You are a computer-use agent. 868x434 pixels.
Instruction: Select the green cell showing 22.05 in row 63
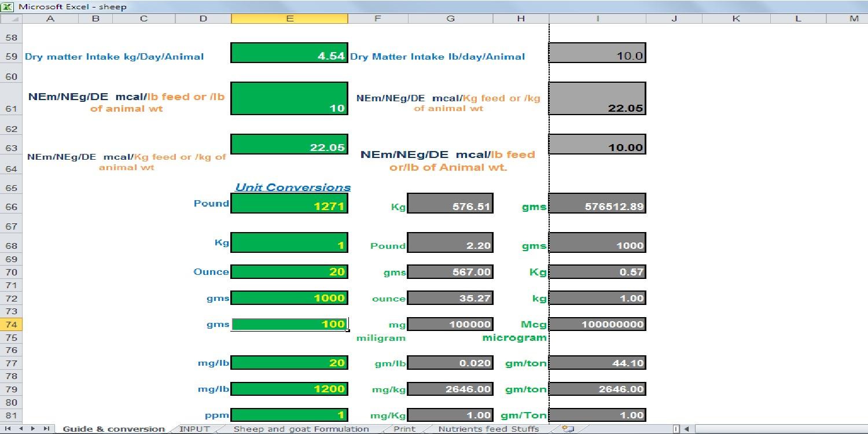289,144
